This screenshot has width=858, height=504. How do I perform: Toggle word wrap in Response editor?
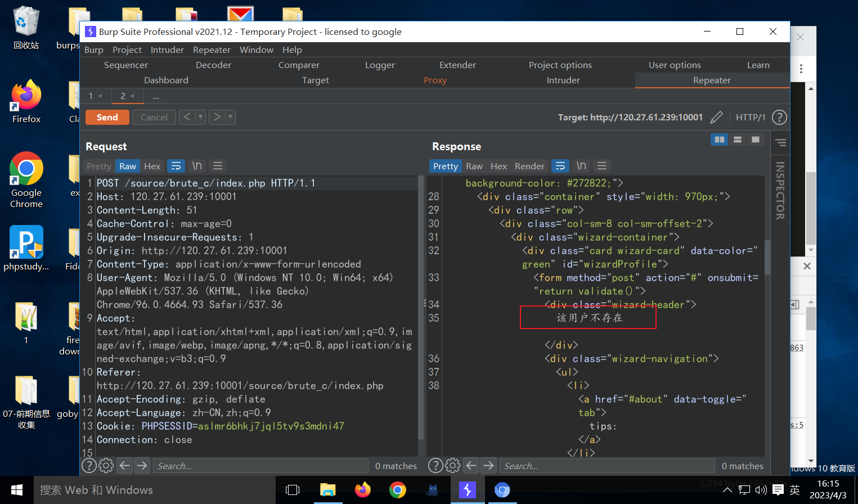click(560, 166)
